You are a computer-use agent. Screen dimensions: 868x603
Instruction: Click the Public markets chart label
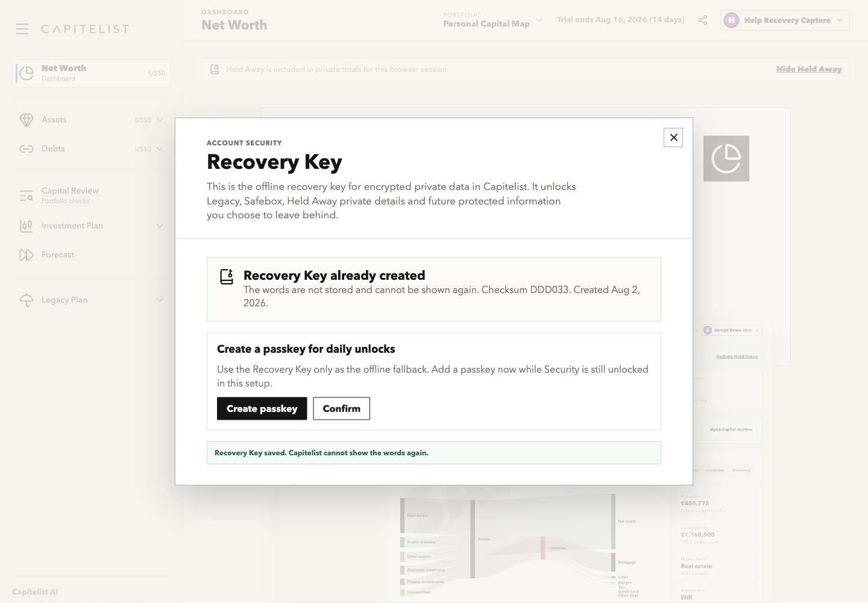[x=421, y=542]
